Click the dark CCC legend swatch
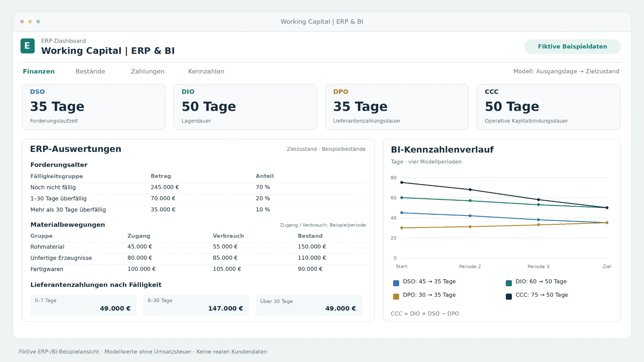Image resolution: width=644 pixels, height=362 pixels. click(x=509, y=297)
